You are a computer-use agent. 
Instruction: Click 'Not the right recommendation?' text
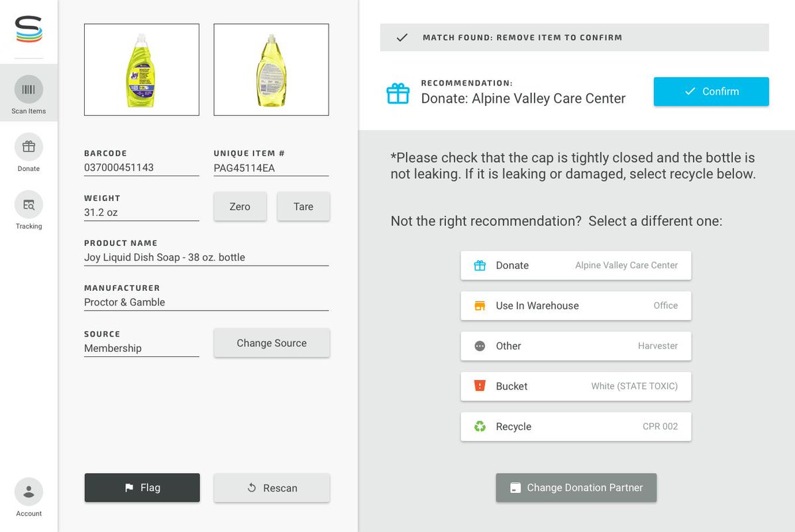(x=486, y=221)
